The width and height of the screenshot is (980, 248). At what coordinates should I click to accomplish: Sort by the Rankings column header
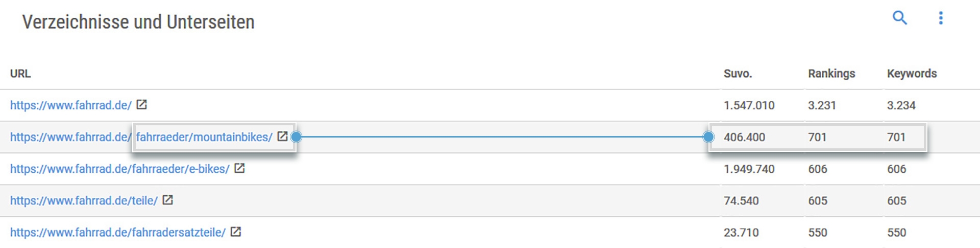(x=831, y=74)
